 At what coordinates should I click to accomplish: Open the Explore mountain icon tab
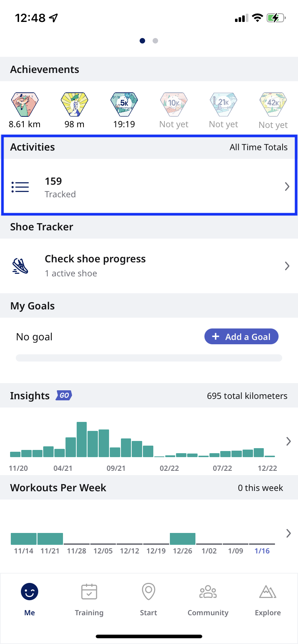coord(268,599)
